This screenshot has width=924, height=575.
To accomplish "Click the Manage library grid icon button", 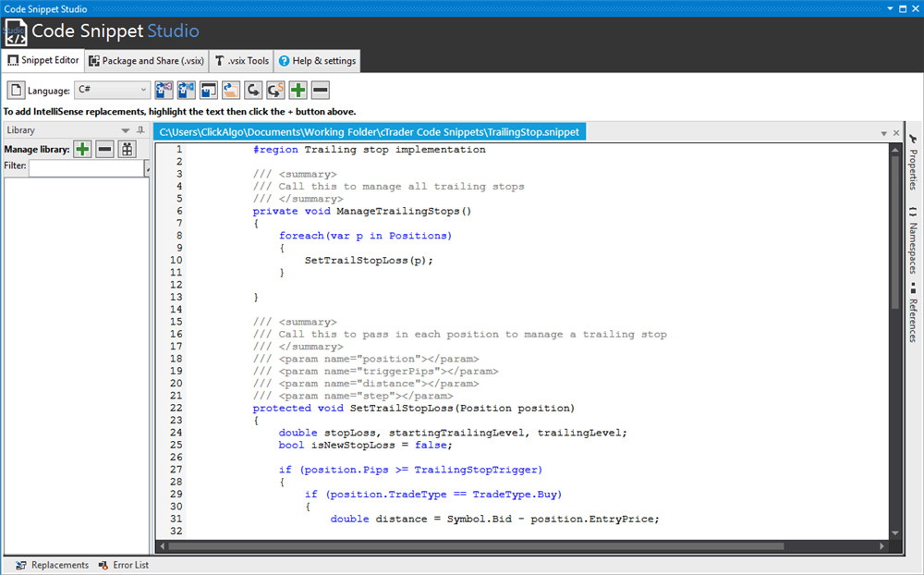I will 128,149.
